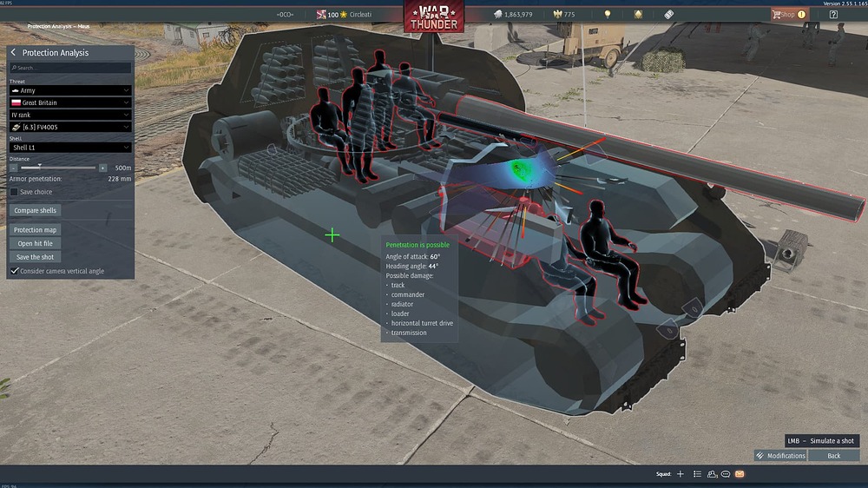
Task: Open the light bulb hints icon
Action: click(x=608, y=15)
